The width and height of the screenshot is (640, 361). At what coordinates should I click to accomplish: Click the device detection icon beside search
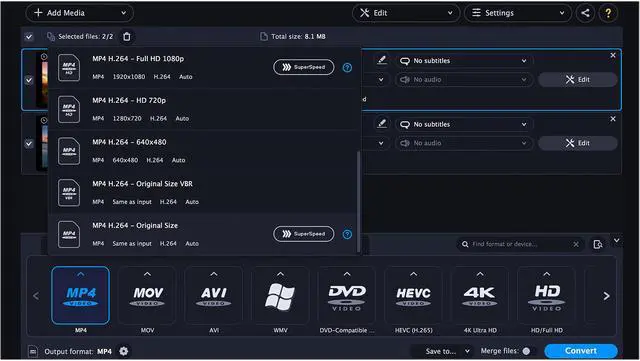point(598,244)
